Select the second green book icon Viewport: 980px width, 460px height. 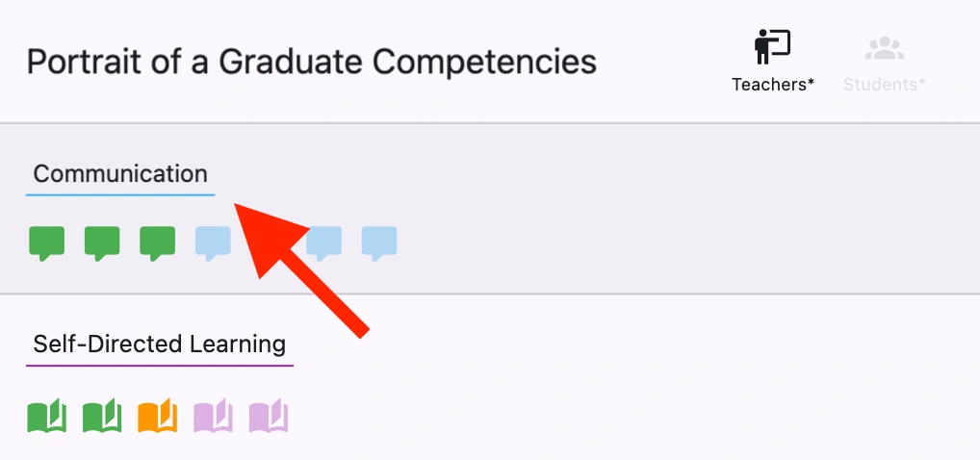pos(102,417)
